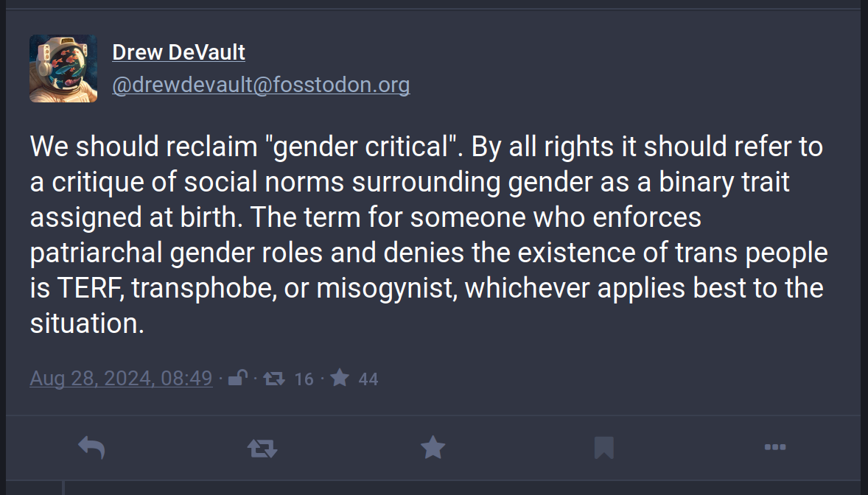Open the Aug 28, 2024, 08:49 timestamp link
The width and height of the screenshot is (868, 495).
tap(122, 379)
